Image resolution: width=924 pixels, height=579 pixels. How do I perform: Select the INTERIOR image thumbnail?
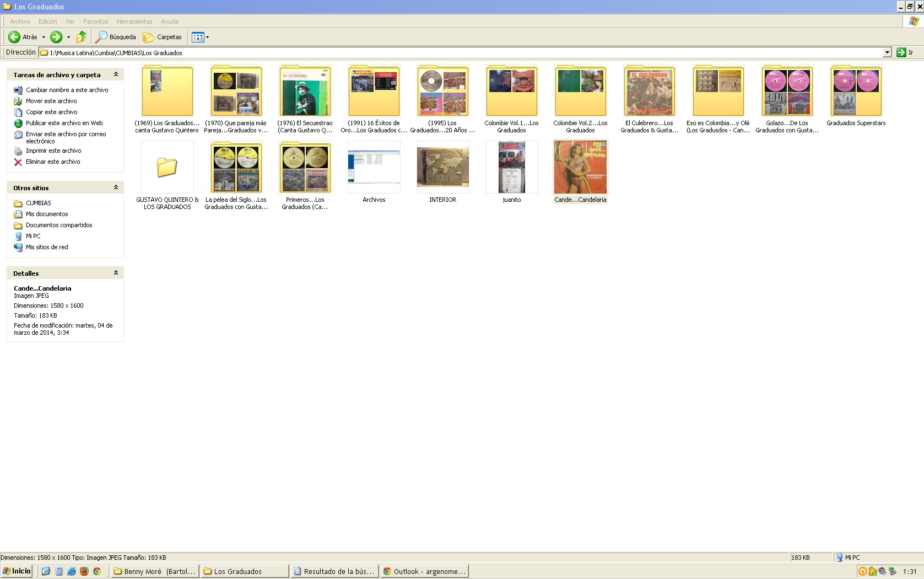442,167
